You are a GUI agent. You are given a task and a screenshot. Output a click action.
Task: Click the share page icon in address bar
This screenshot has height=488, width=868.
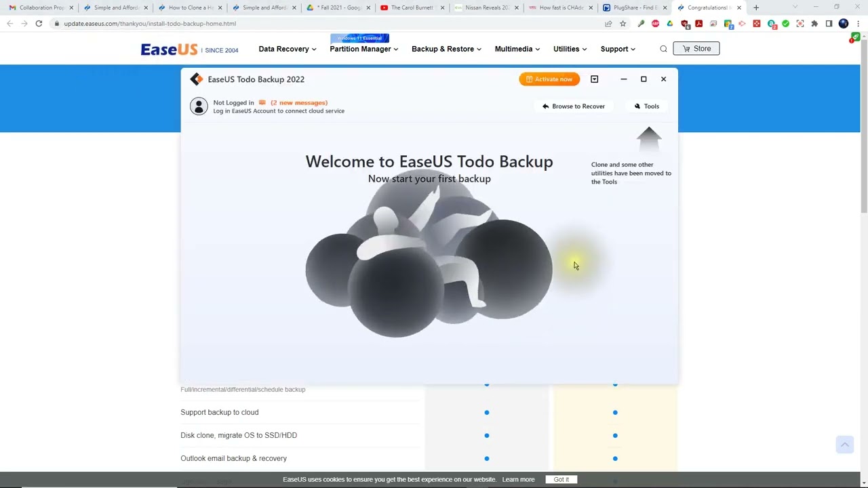pos(608,24)
